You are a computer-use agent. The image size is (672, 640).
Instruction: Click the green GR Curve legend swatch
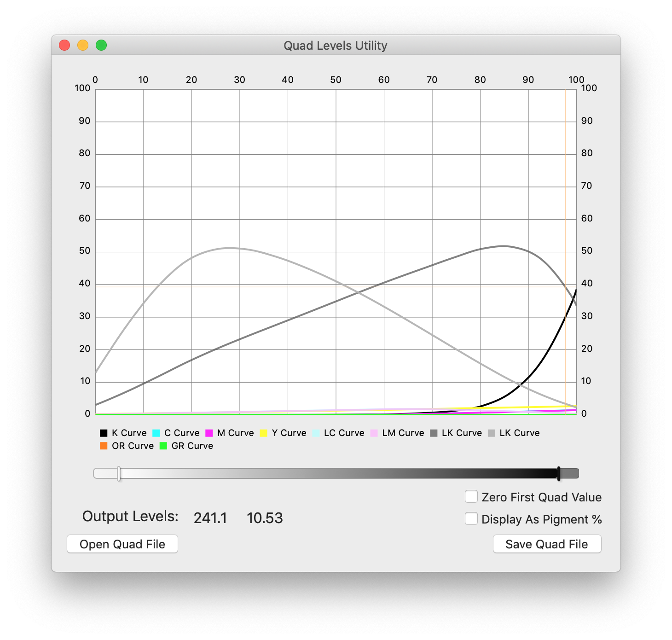click(x=163, y=446)
